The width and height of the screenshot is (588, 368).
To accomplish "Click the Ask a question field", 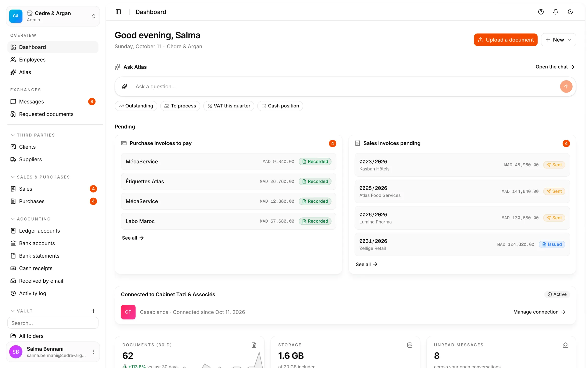I will tap(345, 86).
